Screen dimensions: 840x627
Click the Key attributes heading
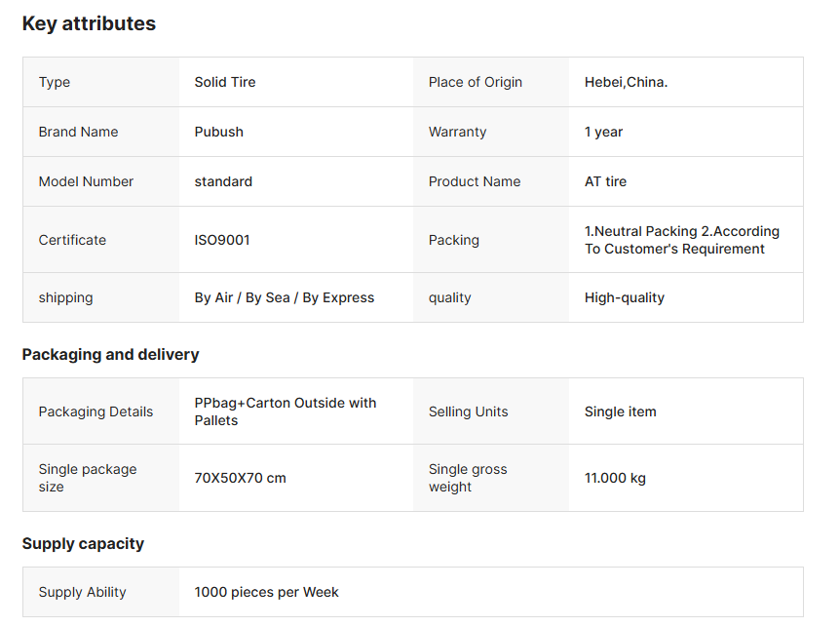[x=89, y=24]
